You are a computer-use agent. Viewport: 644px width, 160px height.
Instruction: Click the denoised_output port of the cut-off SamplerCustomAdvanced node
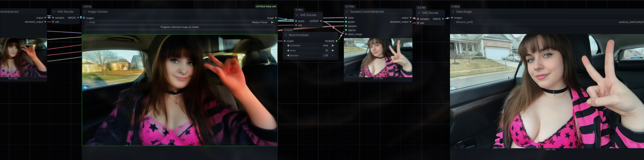coord(45,22)
